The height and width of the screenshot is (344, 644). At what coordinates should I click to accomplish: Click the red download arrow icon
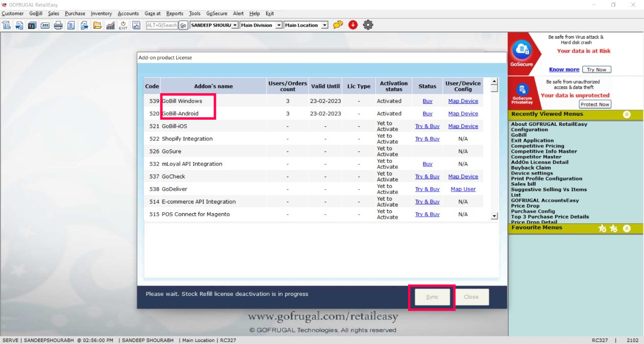(x=353, y=25)
